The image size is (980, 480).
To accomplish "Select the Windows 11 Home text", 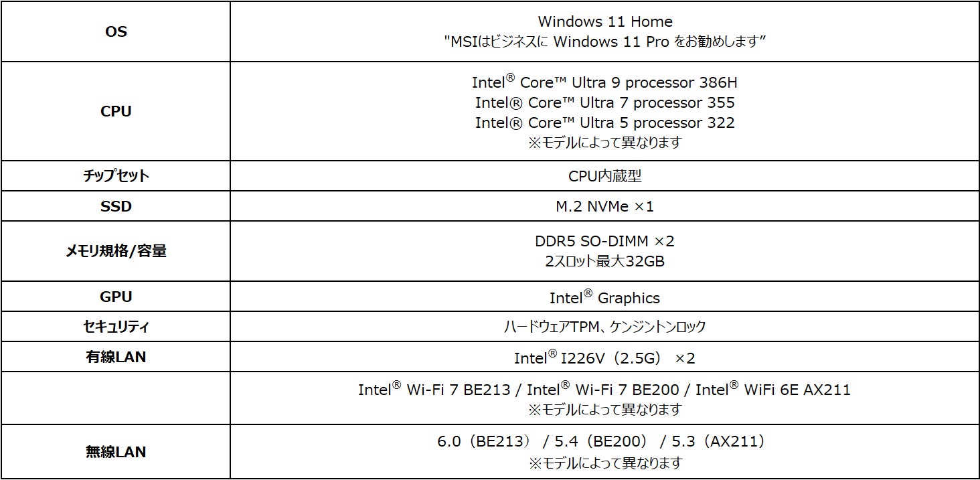I will tap(604, 22).
